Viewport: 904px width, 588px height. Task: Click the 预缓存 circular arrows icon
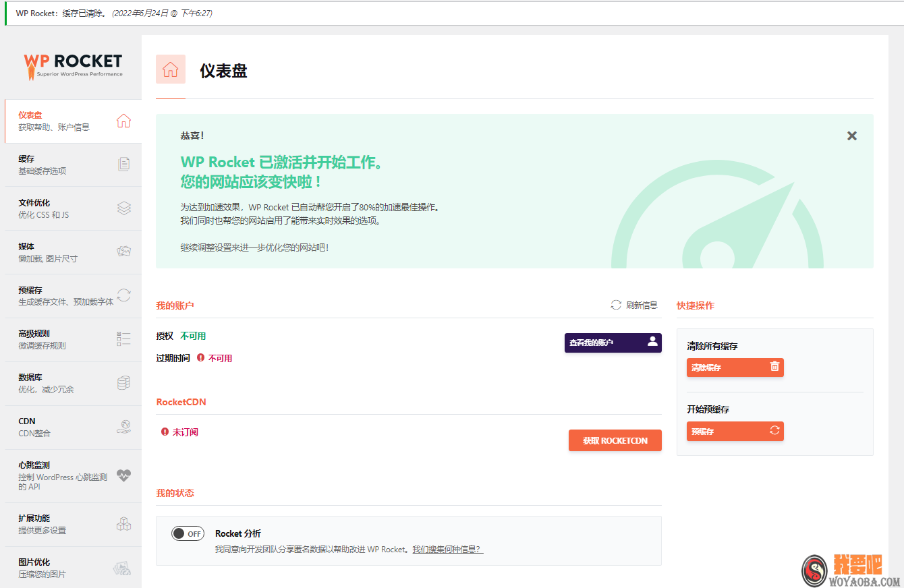[x=123, y=295]
